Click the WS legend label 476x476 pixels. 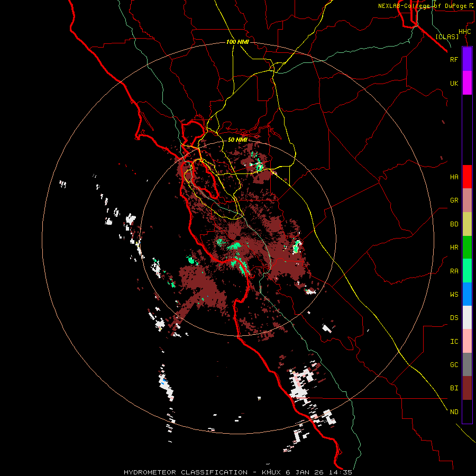tap(454, 294)
